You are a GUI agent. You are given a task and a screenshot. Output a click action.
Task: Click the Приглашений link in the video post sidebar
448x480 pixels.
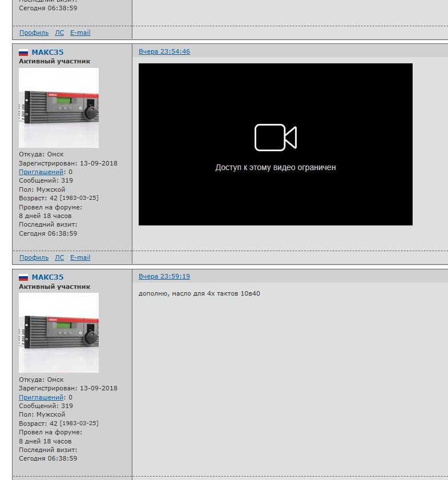[x=41, y=172]
